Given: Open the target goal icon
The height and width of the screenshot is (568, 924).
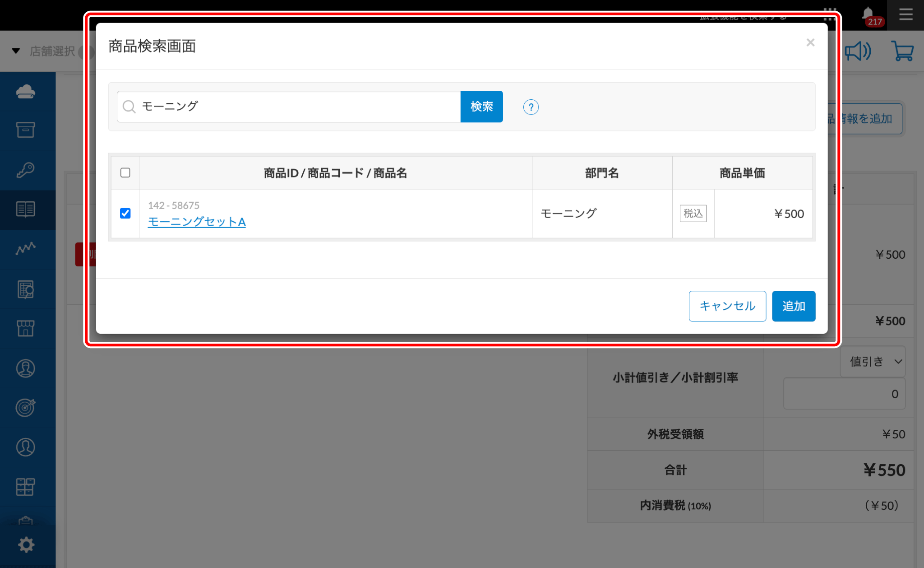Looking at the screenshot, I should click(26, 407).
